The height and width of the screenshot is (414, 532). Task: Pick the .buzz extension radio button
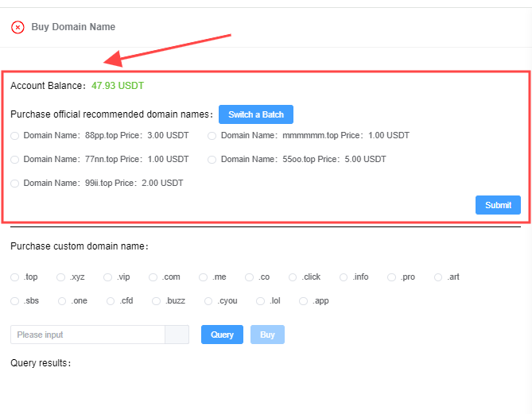click(156, 301)
